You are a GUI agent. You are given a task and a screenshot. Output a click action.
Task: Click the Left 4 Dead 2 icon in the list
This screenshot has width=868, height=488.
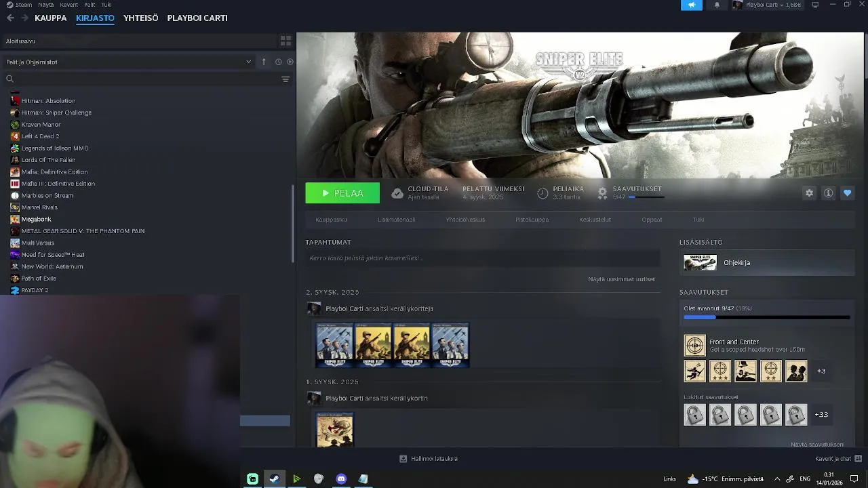click(x=15, y=136)
